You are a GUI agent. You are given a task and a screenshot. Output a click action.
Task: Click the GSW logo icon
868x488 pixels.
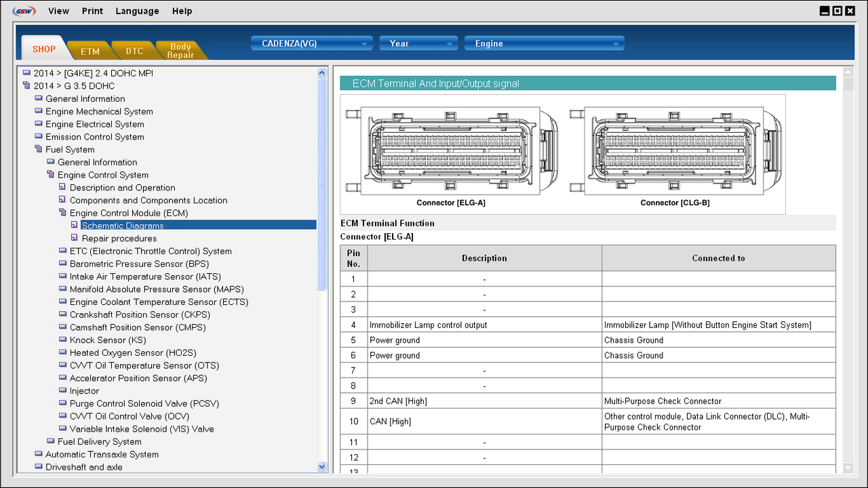pyautogui.click(x=25, y=11)
